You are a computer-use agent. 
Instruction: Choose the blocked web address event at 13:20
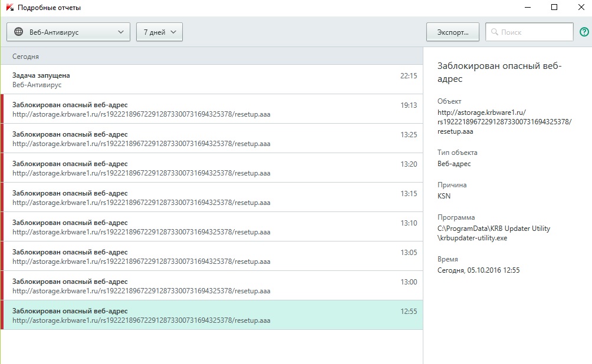(212, 168)
